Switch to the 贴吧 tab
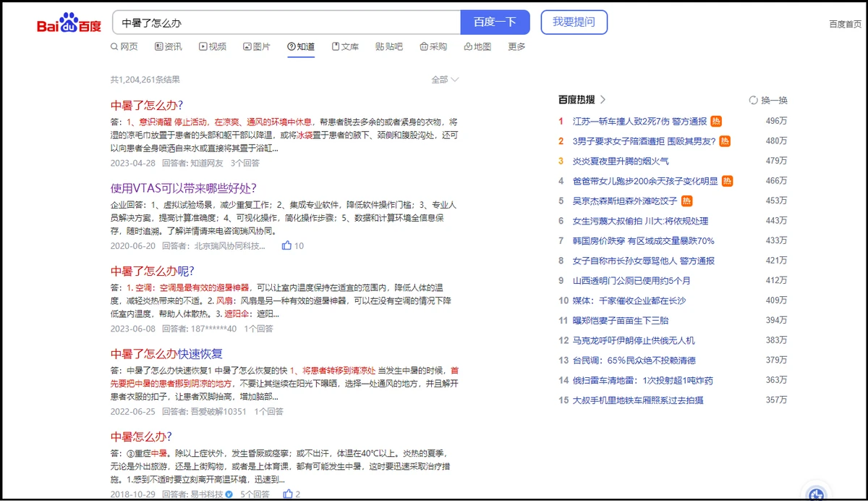Screen dimensions: 868x501 389,47
